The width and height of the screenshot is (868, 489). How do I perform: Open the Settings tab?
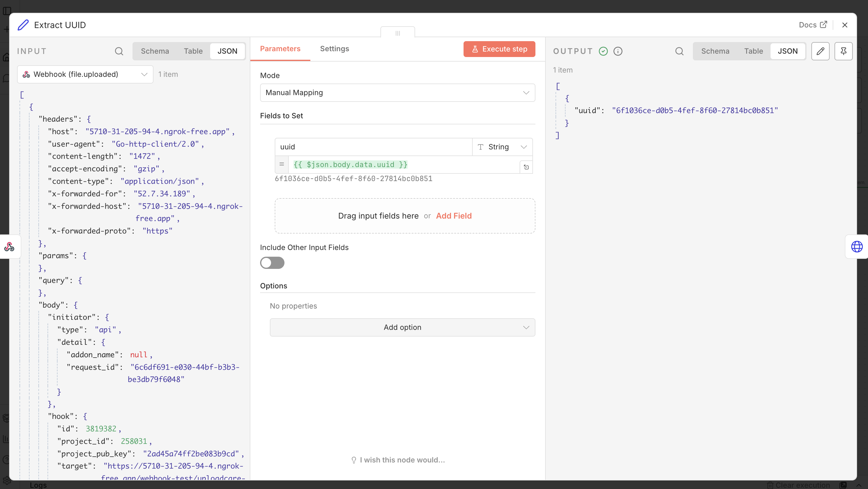click(x=334, y=49)
